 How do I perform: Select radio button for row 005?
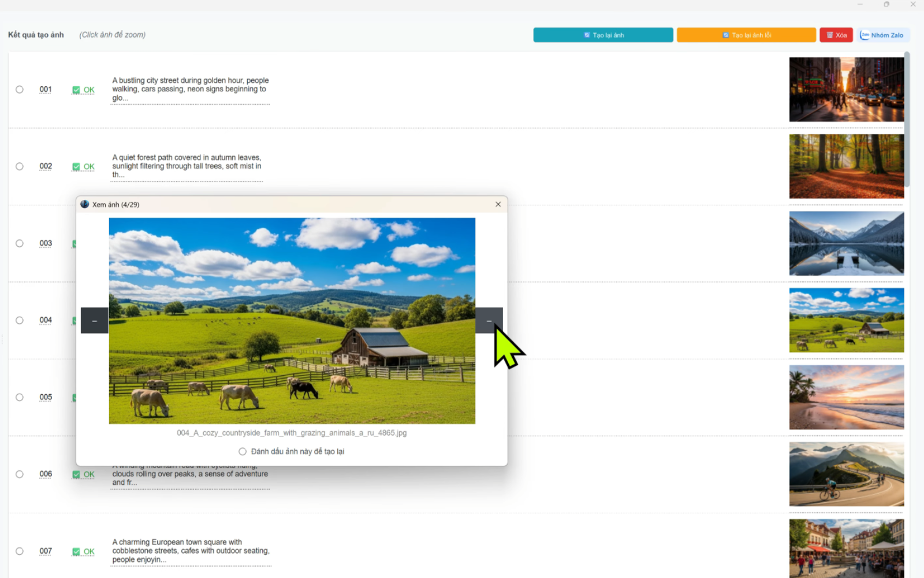pos(20,397)
